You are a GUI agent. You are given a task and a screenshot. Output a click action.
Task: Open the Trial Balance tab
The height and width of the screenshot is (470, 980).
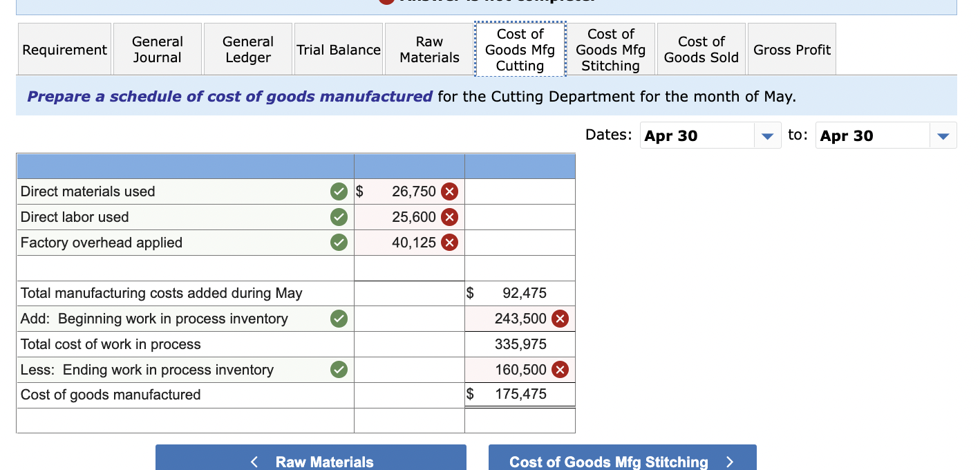[338, 48]
